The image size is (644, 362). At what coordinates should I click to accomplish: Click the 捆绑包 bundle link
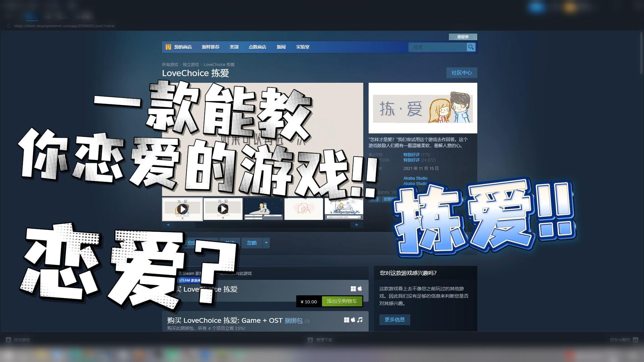(x=293, y=321)
